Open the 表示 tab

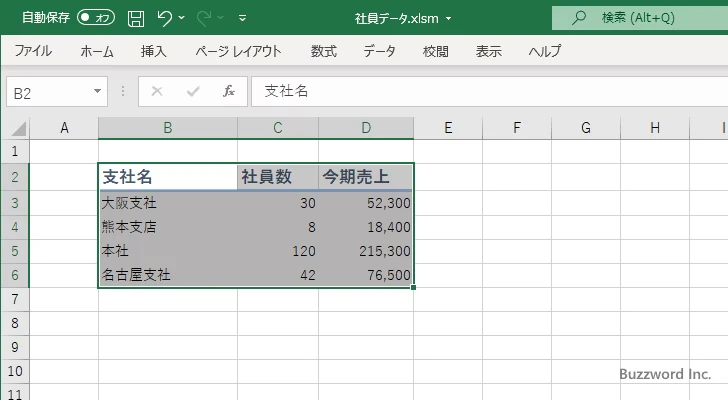(488, 51)
